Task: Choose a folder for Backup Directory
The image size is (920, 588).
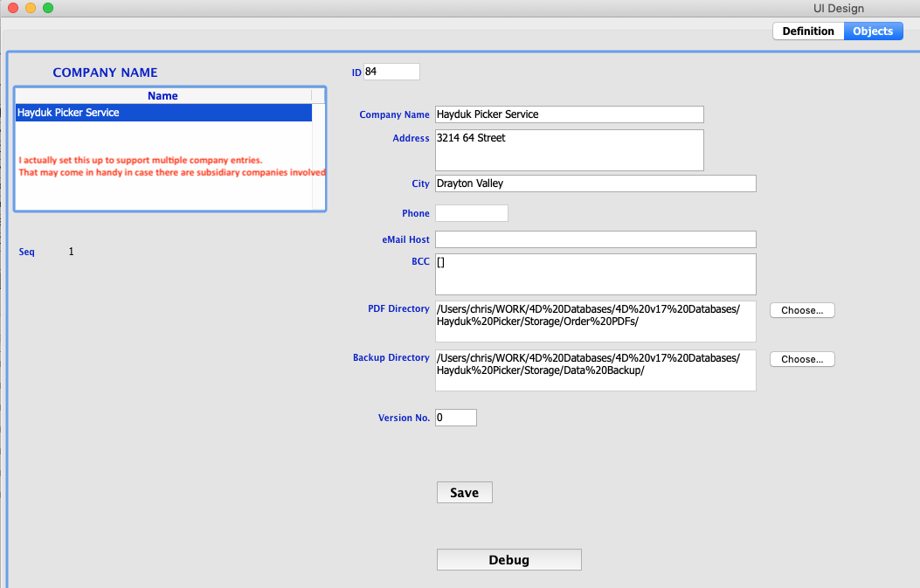Action: 802,359
